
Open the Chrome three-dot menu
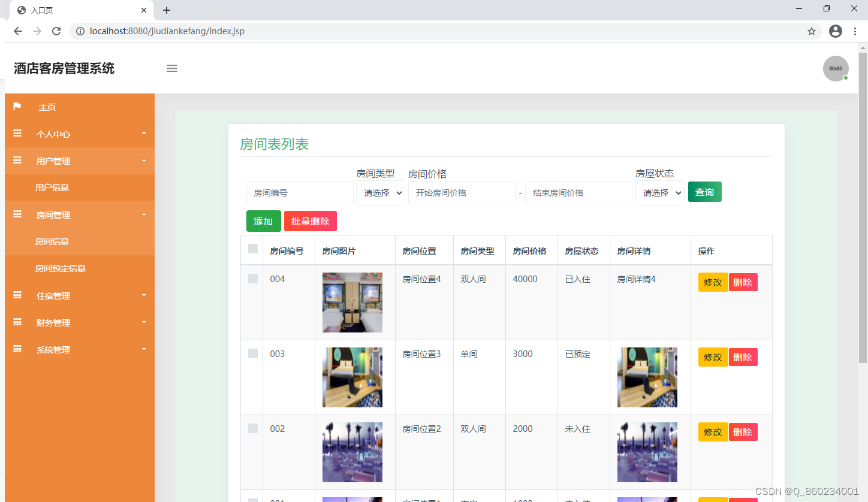click(x=854, y=31)
